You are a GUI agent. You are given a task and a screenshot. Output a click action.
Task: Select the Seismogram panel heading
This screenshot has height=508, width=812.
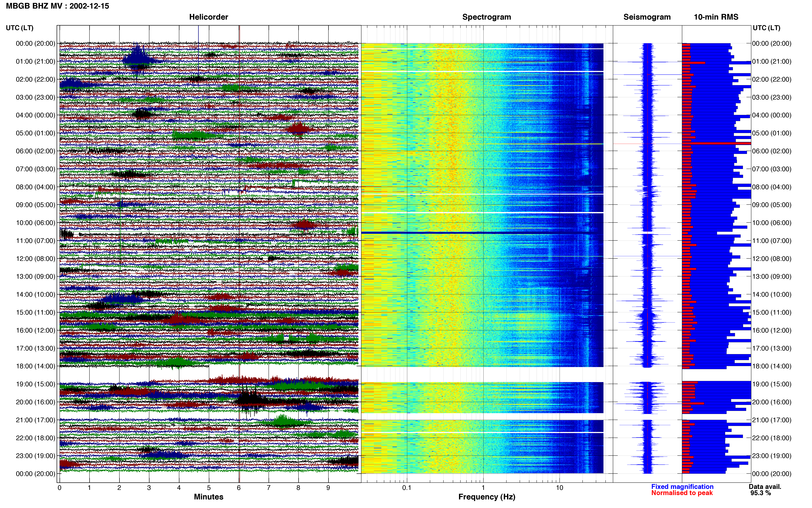coord(647,17)
